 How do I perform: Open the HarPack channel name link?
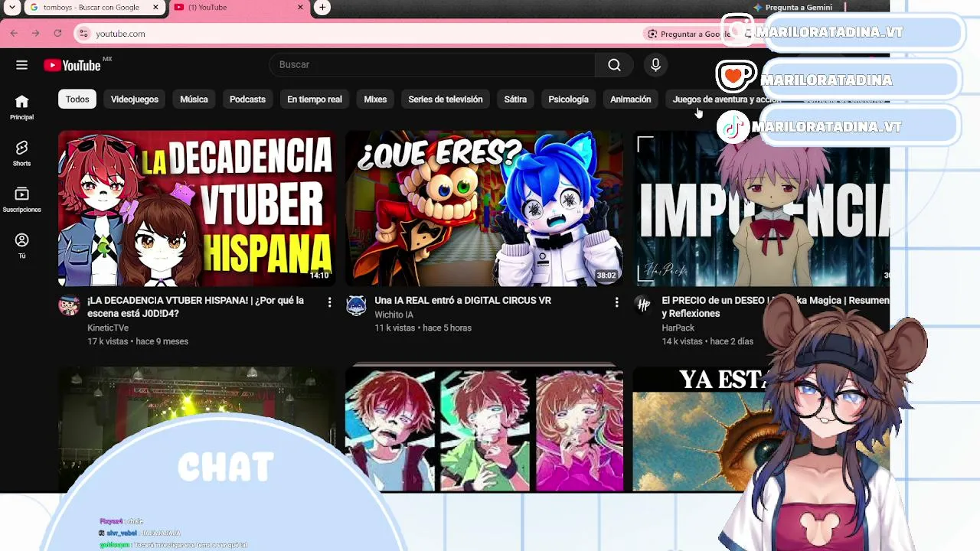pyautogui.click(x=678, y=328)
